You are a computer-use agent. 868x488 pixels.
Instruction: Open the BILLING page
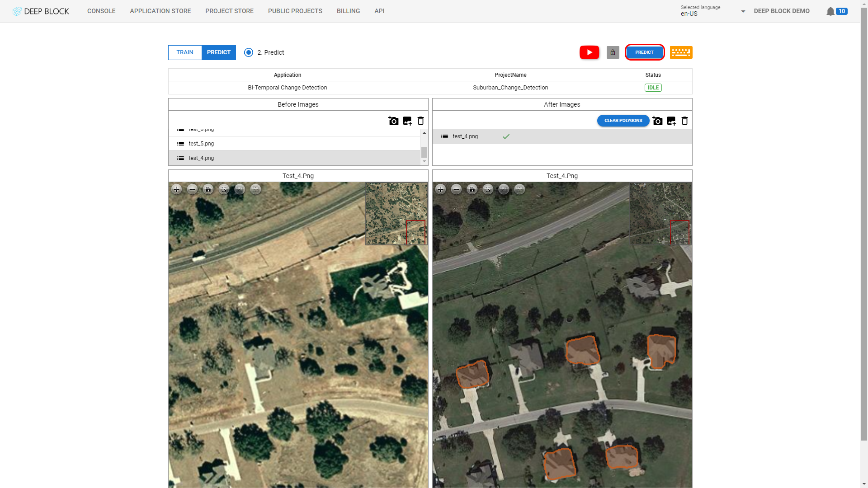pyautogui.click(x=348, y=11)
